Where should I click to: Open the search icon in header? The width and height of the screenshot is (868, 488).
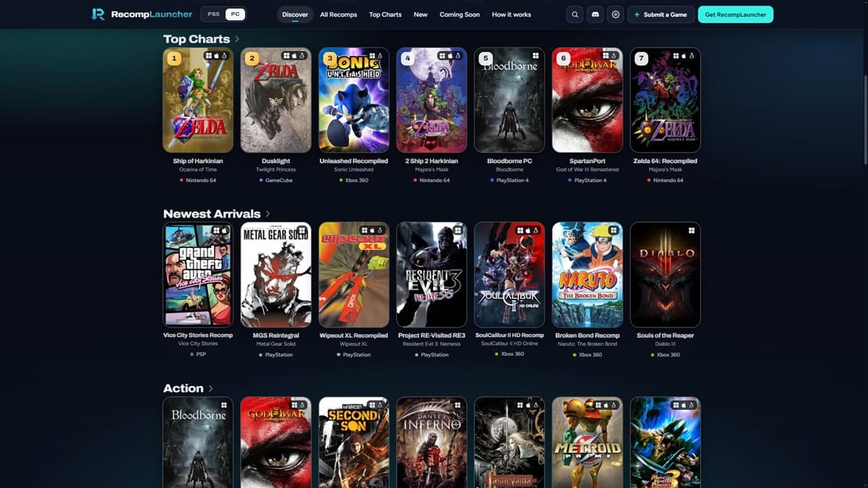coord(575,14)
